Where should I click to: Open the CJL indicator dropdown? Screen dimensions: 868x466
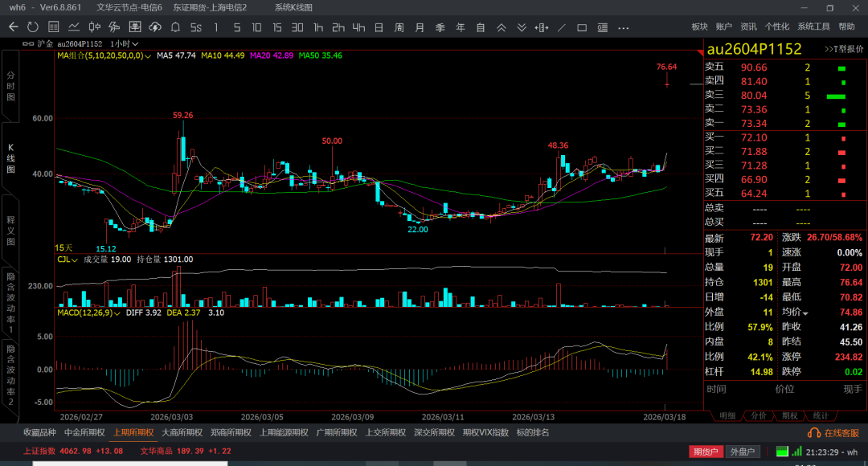[x=69, y=260]
